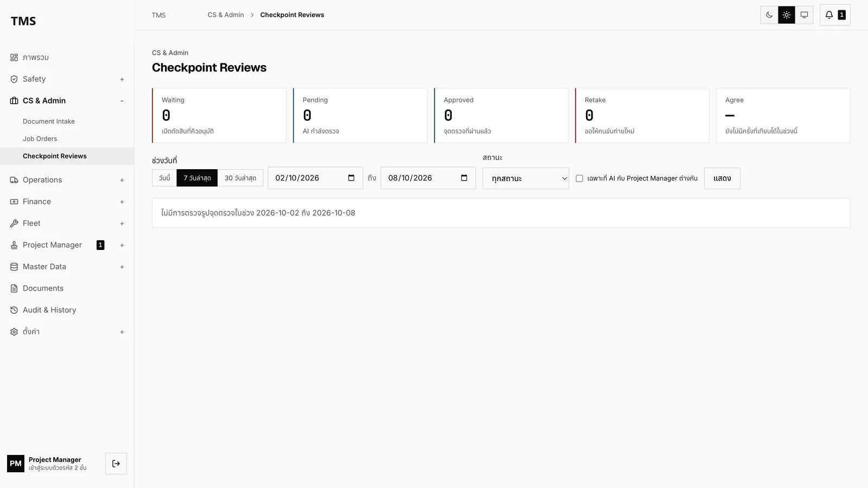Expand the Master Data menu plus

click(x=122, y=267)
